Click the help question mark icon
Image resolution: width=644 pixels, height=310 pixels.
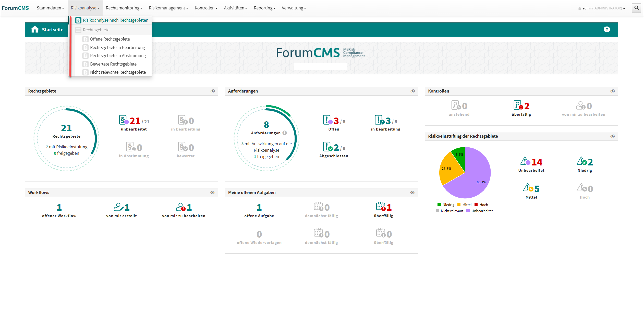click(x=606, y=30)
